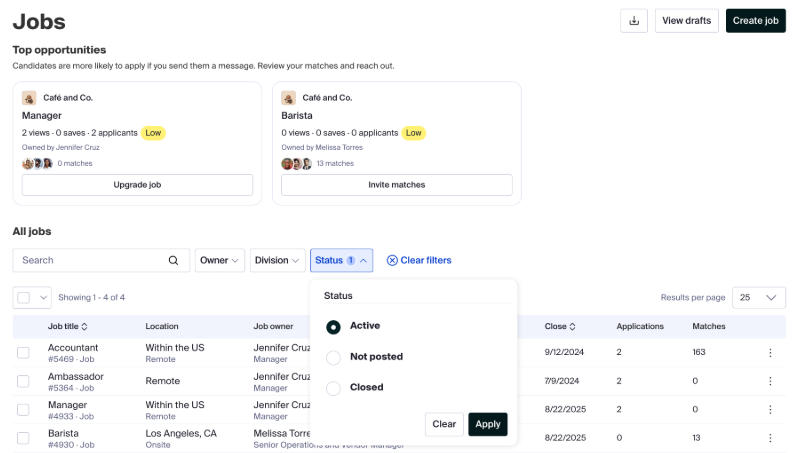
Task: Click the 13 matches text on Barista card
Action: (x=335, y=163)
